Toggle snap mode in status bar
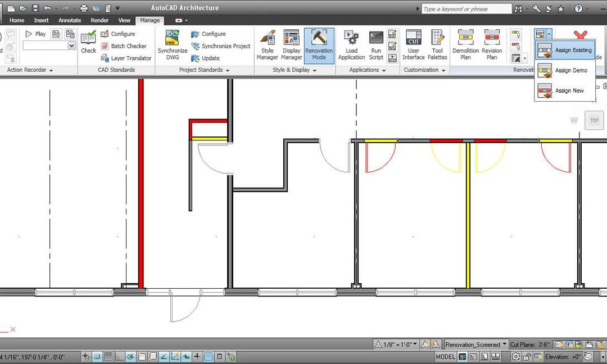The height and width of the screenshot is (364, 607). 97,356
